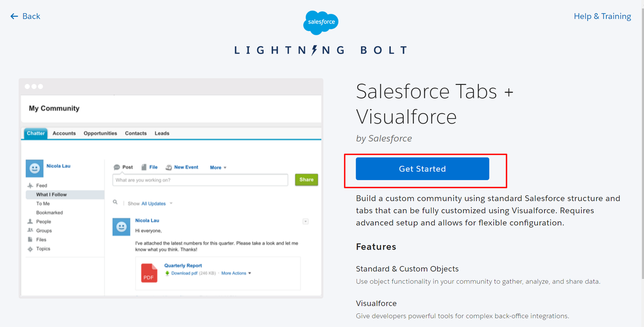Viewport: 644px width, 327px height.
Task: Switch to the Opportunities tab
Action: (100, 133)
